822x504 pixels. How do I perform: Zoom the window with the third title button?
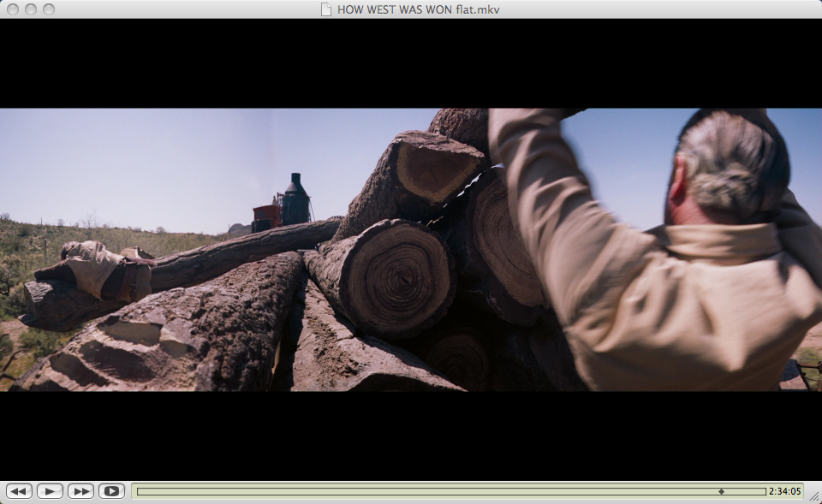pyautogui.click(x=49, y=9)
